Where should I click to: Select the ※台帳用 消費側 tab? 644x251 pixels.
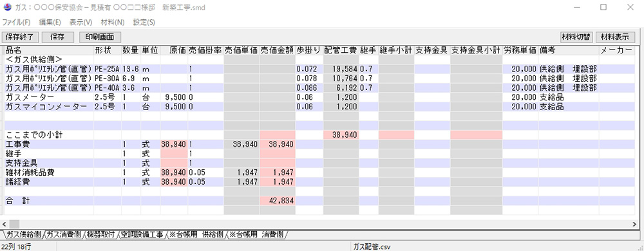(x=256, y=235)
